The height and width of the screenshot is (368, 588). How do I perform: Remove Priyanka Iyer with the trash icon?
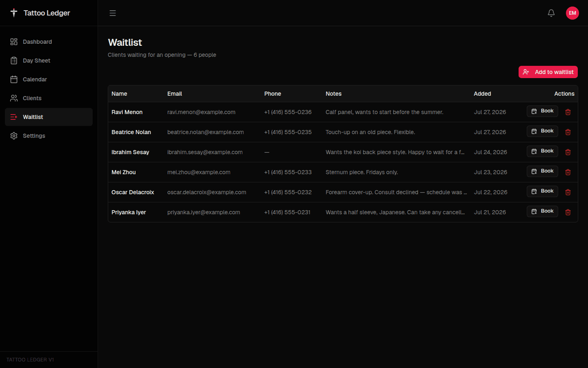(568, 212)
